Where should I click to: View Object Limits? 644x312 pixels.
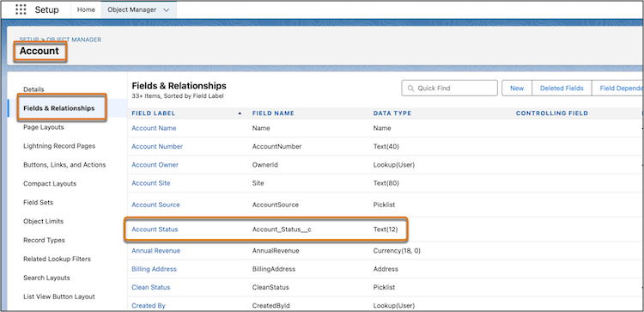(x=44, y=221)
